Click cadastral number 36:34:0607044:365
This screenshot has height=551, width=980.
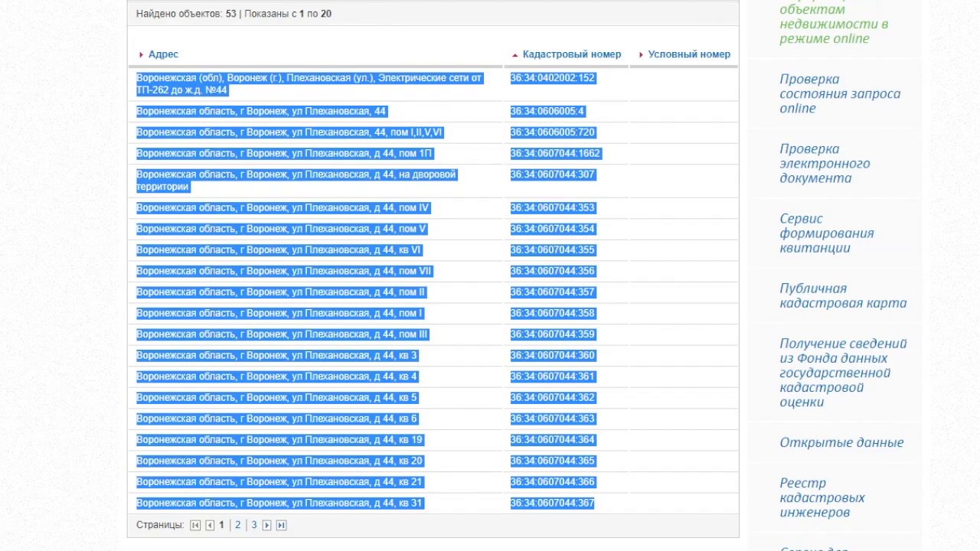[x=552, y=461]
